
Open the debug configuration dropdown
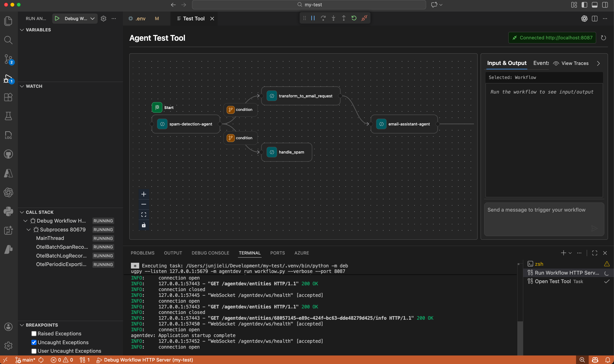(x=93, y=18)
